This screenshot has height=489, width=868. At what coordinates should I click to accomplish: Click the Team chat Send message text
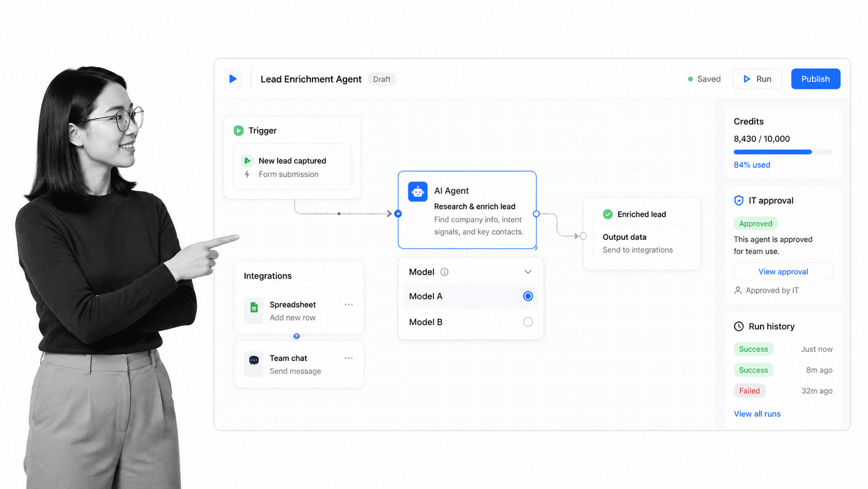point(295,371)
